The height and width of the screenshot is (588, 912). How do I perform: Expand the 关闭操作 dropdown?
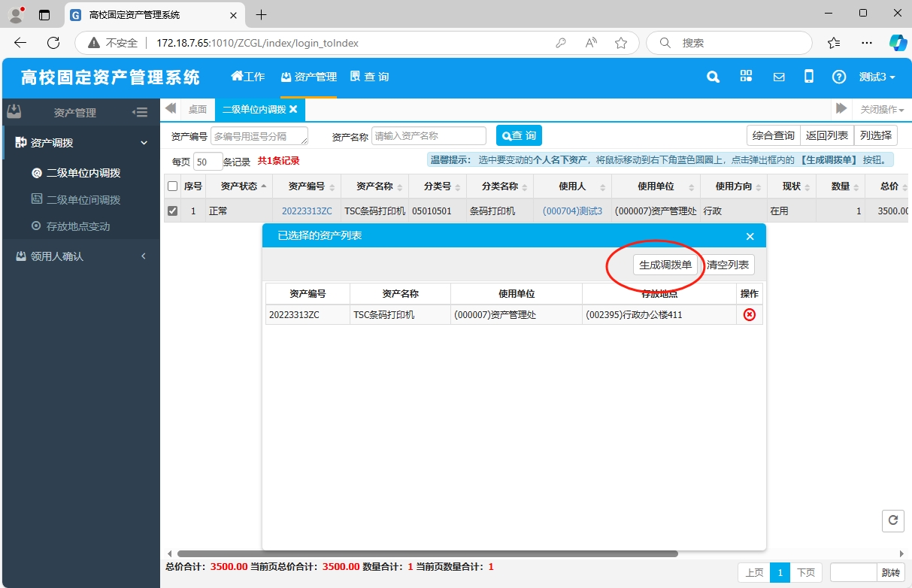pyautogui.click(x=882, y=110)
